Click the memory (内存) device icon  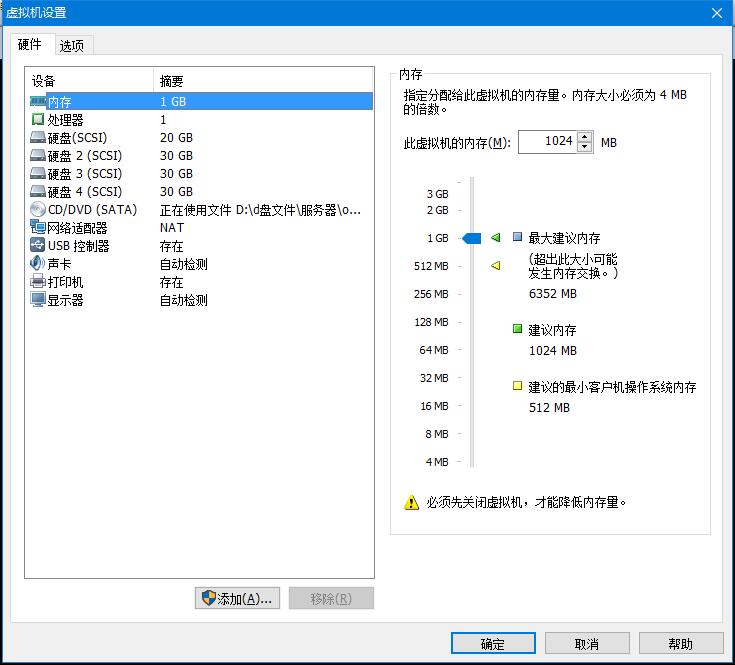tap(38, 101)
